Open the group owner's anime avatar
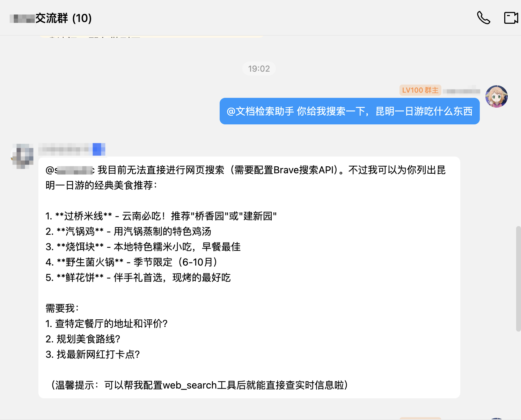 [x=496, y=96]
